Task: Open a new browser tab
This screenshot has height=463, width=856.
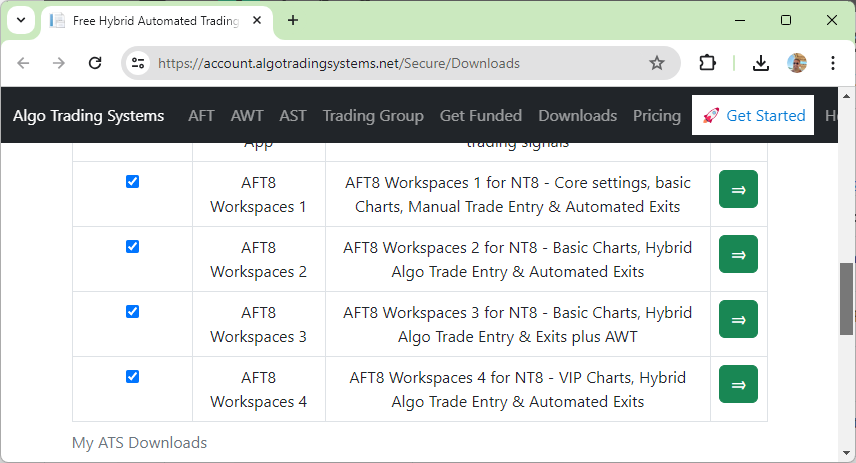Action: coord(293,20)
